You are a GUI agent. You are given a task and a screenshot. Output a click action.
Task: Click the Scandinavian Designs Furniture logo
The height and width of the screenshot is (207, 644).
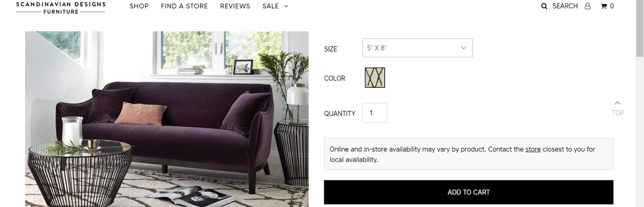[61, 8]
